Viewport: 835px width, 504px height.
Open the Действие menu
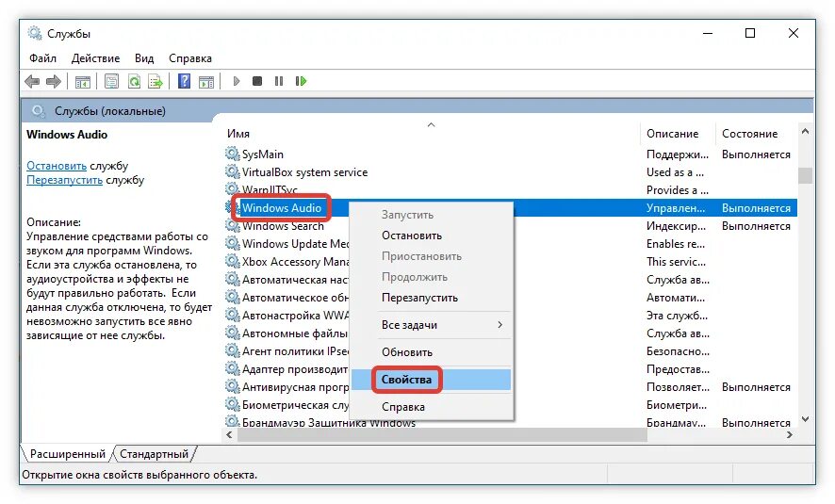coord(96,58)
